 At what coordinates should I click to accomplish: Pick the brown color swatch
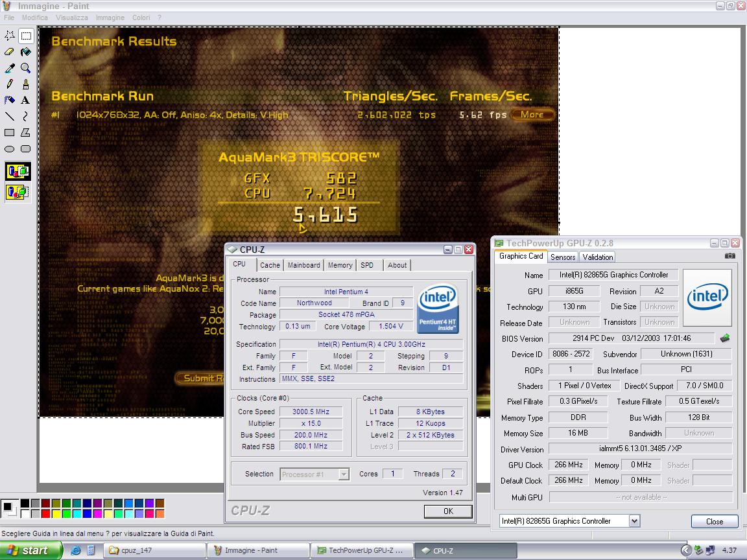click(x=160, y=504)
